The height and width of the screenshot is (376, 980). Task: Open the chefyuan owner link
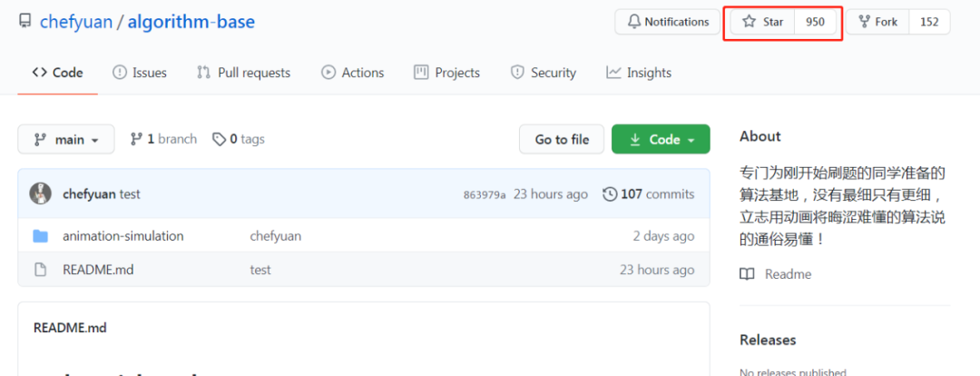click(x=76, y=22)
